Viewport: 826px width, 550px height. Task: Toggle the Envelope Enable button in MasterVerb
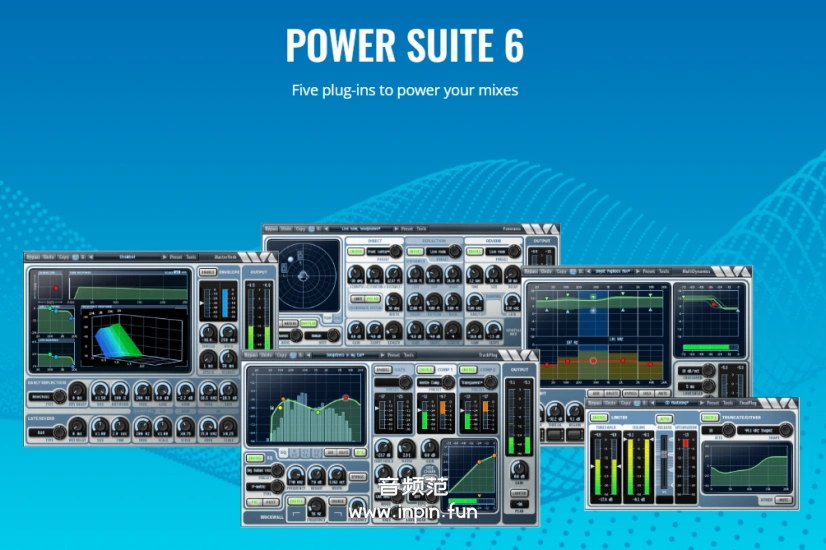208,272
